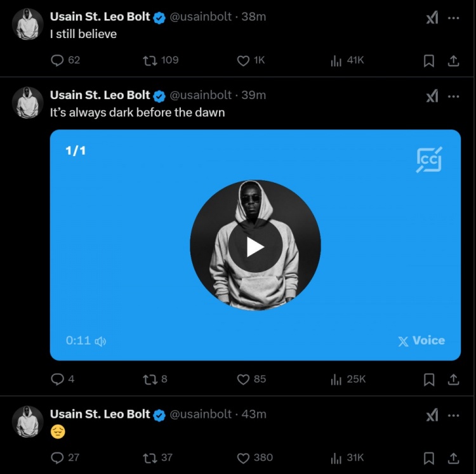Open the 39m timestamp on dawn post
Image resolution: width=476 pixels, height=474 pixels.
tap(254, 95)
